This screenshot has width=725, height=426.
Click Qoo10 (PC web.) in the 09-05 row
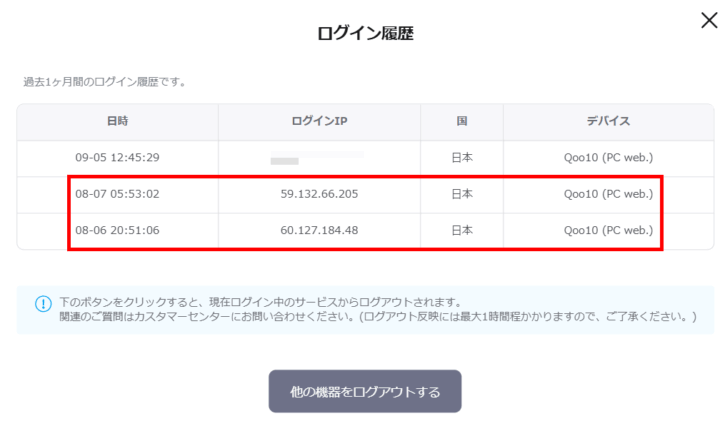pyautogui.click(x=608, y=158)
